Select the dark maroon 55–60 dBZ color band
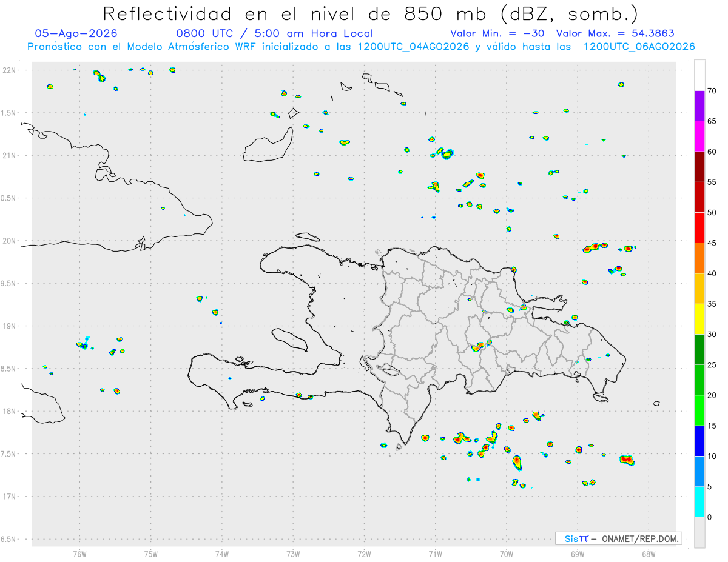Viewport: 728px width, 562px height. point(699,167)
